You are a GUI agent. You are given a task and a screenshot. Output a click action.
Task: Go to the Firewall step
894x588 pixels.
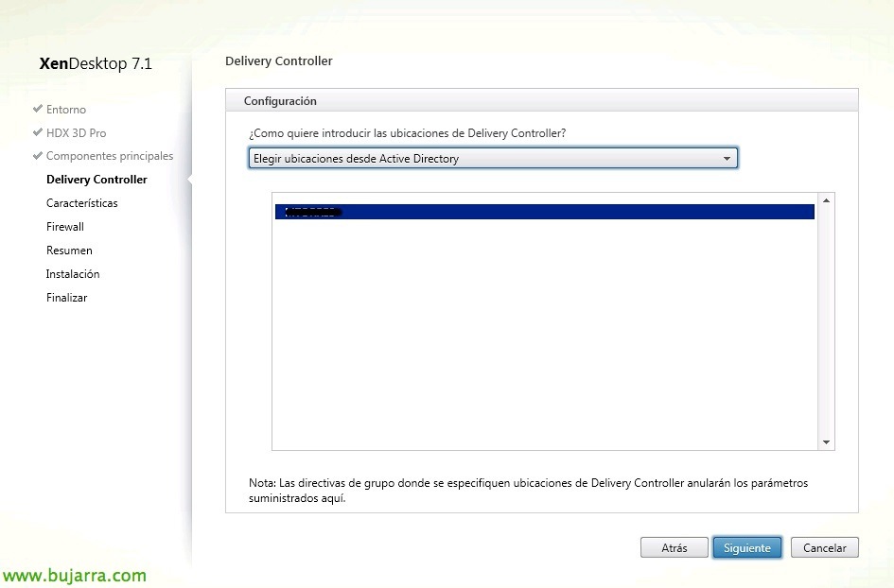[65, 227]
